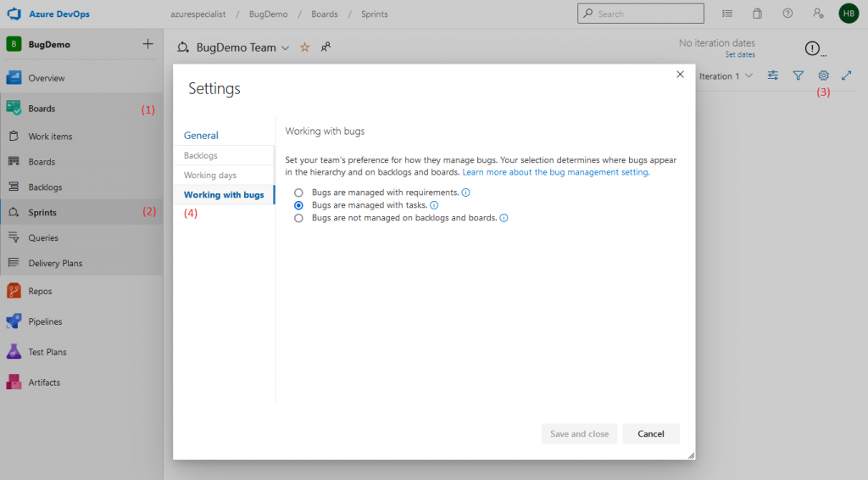The image size is (868, 480).
Task: Open the settings gear icon
Action: coord(824,75)
